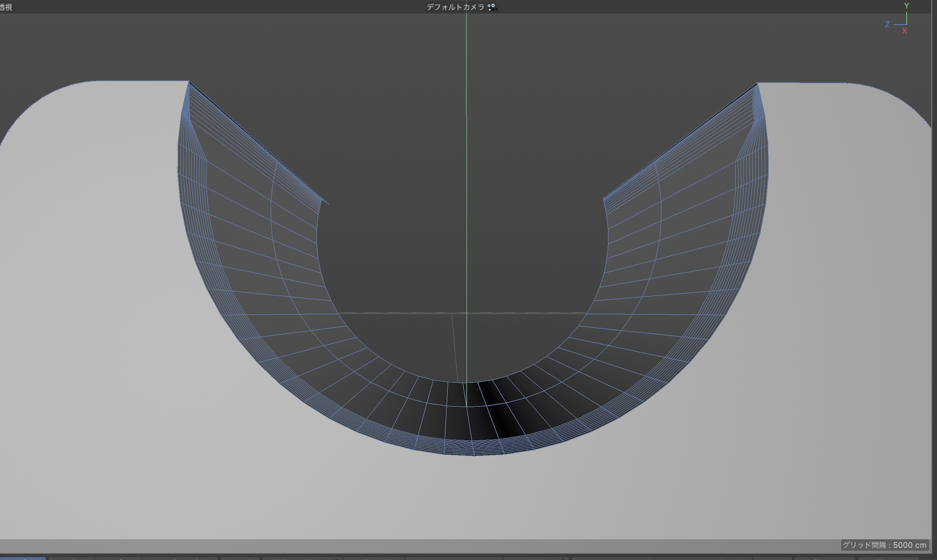Image resolution: width=937 pixels, height=560 pixels.
Task: Click the blue Z axis gizmo label
Action: (887, 24)
